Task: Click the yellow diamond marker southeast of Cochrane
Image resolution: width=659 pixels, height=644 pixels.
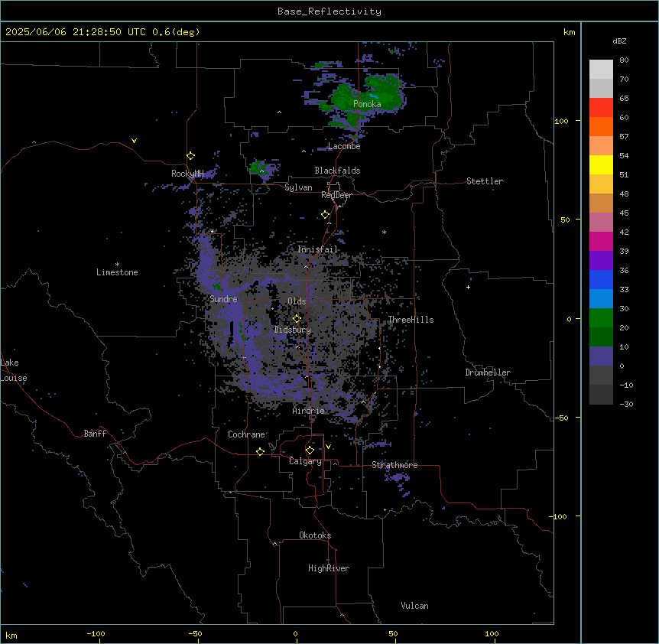Action: [260, 451]
